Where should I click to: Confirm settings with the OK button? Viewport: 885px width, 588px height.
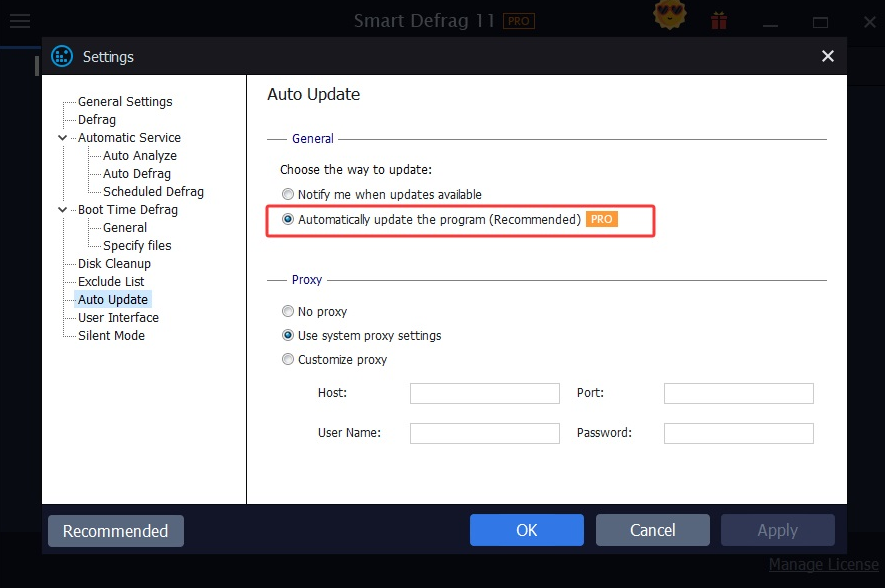pyautogui.click(x=526, y=531)
